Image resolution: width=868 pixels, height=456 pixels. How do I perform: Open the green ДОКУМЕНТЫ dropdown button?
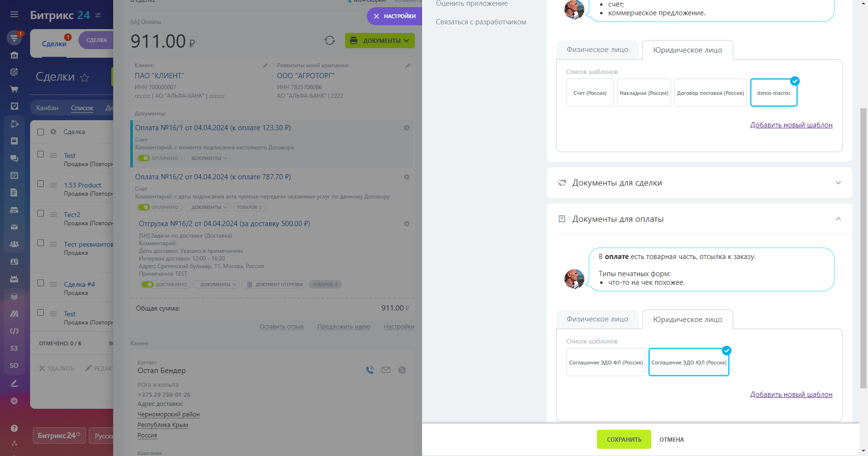click(380, 41)
